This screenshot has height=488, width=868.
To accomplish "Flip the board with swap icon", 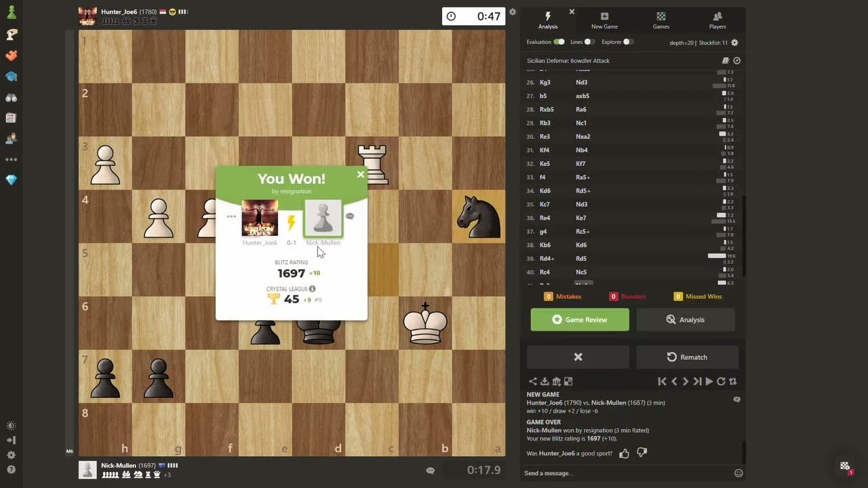I will coord(732,382).
